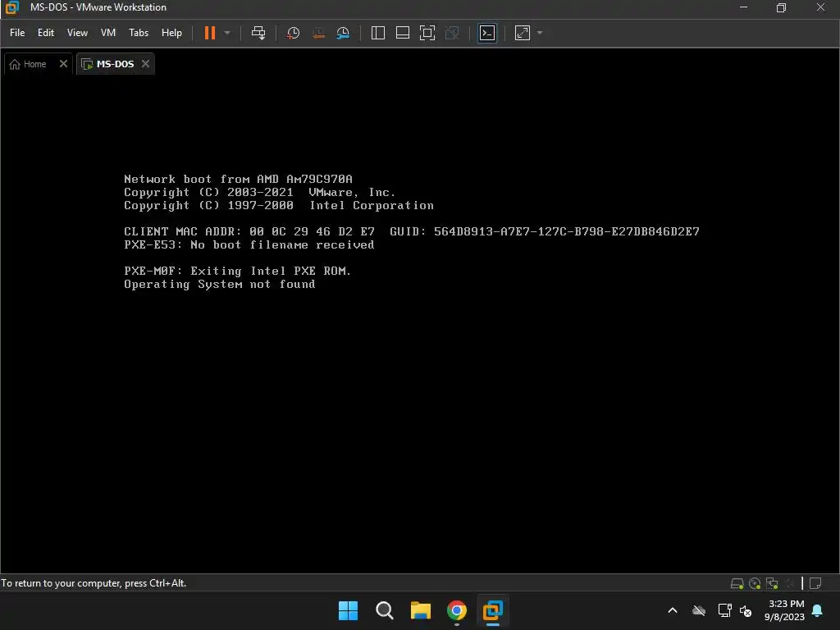Close the MS-DOS tab
This screenshot has height=630, width=840.
coord(145,64)
